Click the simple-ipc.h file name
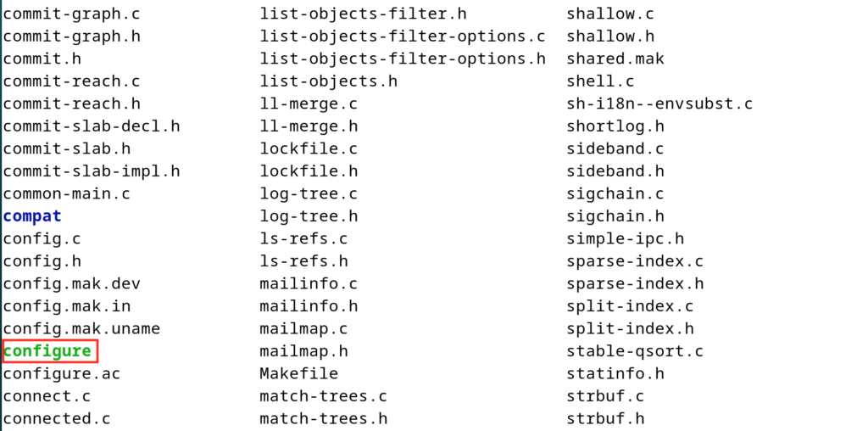The image size is (868, 431). 625,238
